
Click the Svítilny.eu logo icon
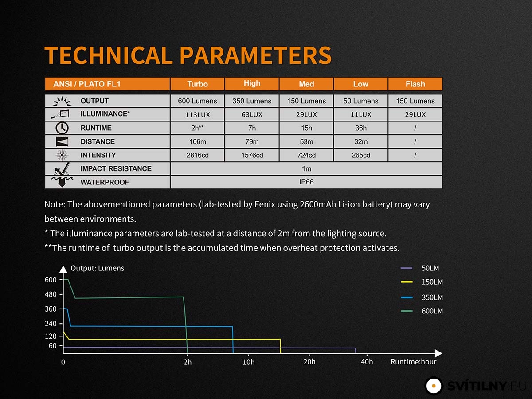[x=434, y=386]
